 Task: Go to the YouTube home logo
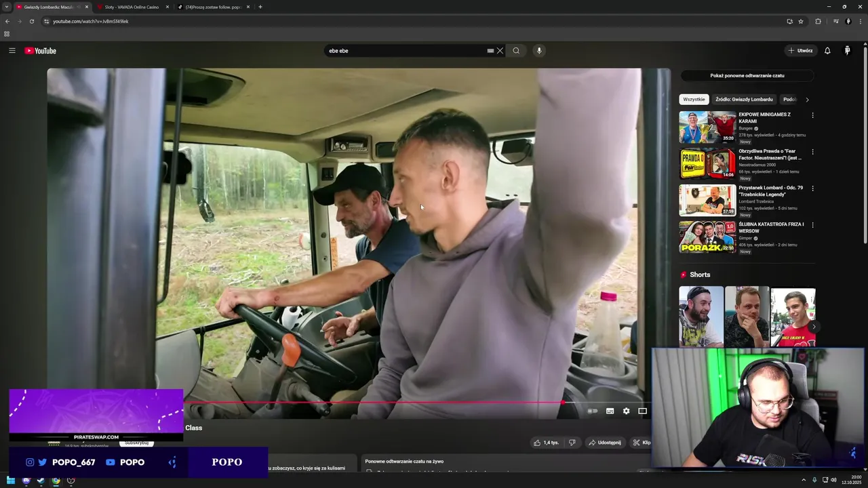pyautogui.click(x=41, y=51)
